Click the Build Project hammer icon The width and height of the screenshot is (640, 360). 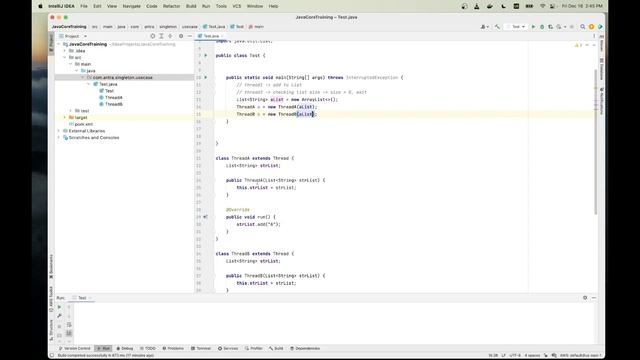pyautogui.click(x=497, y=27)
